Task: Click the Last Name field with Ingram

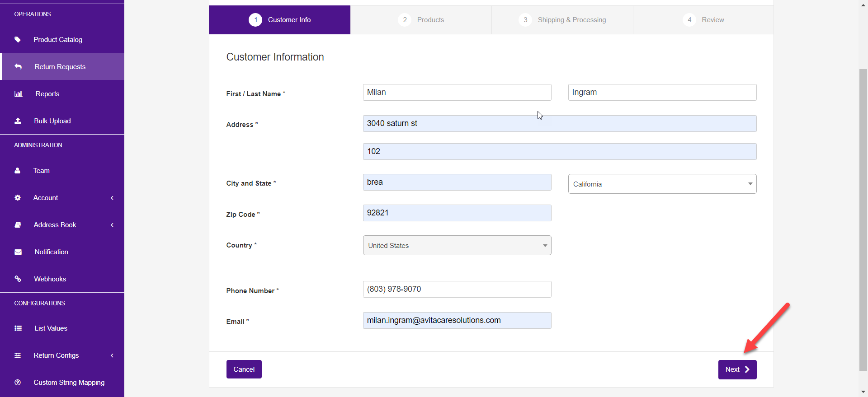Action: coord(662,92)
